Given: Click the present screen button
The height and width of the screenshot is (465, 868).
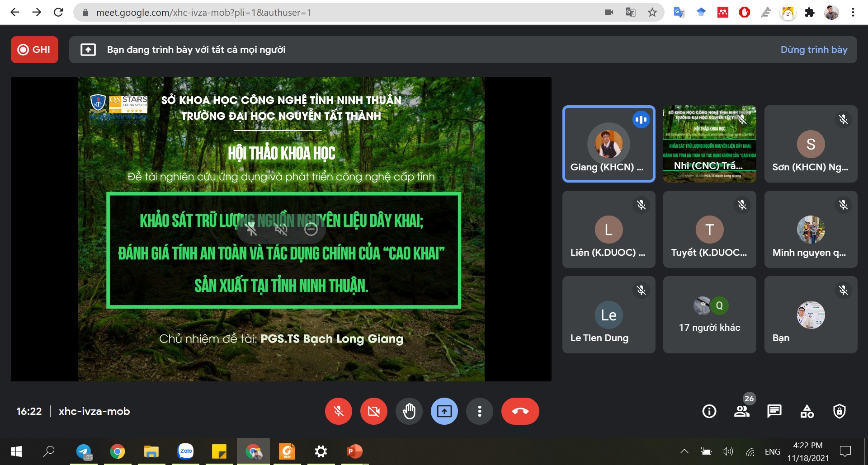Looking at the screenshot, I should tap(444, 411).
